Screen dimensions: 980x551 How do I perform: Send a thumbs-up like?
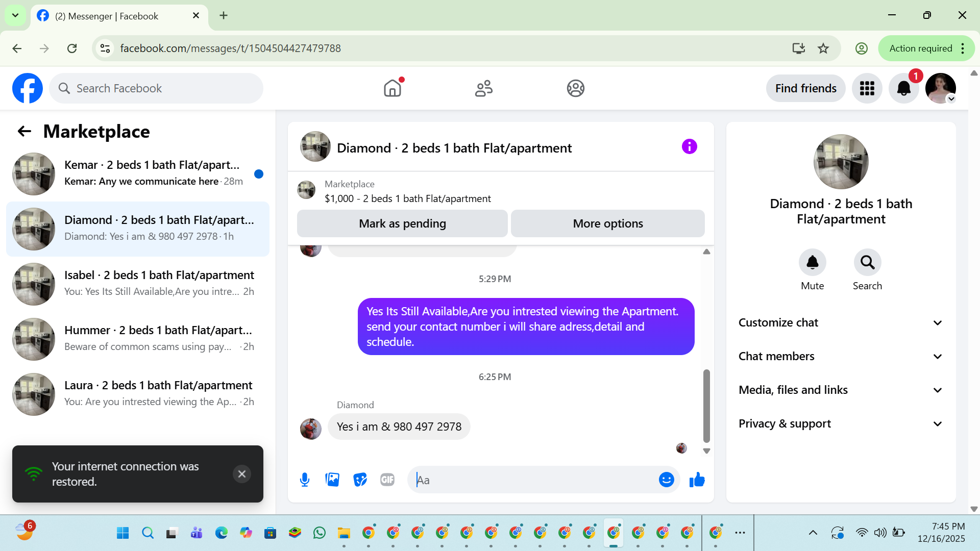697,480
